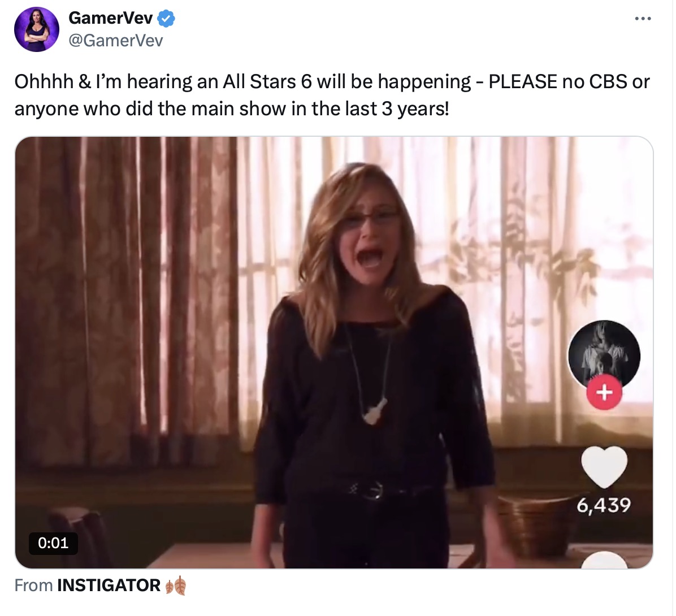Click the leaf emoji beside INSTIGATOR
Viewport: 676px width, 616px height.
[x=176, y=586]
